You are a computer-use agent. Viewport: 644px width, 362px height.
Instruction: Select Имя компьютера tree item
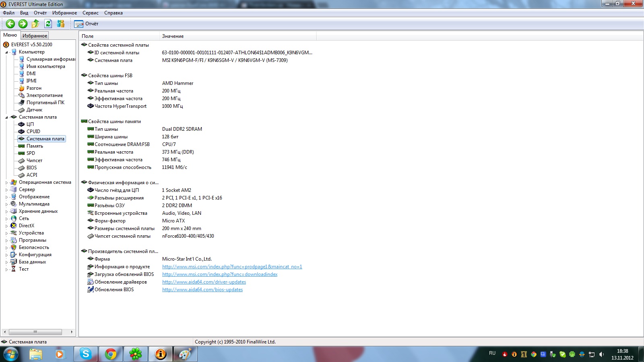(x=45, y=66)
